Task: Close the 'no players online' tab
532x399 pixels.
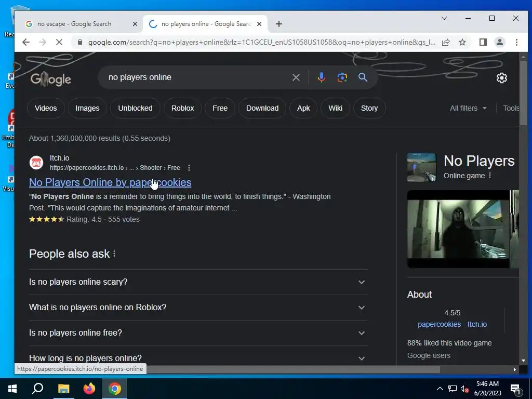Action: point(259,24)
